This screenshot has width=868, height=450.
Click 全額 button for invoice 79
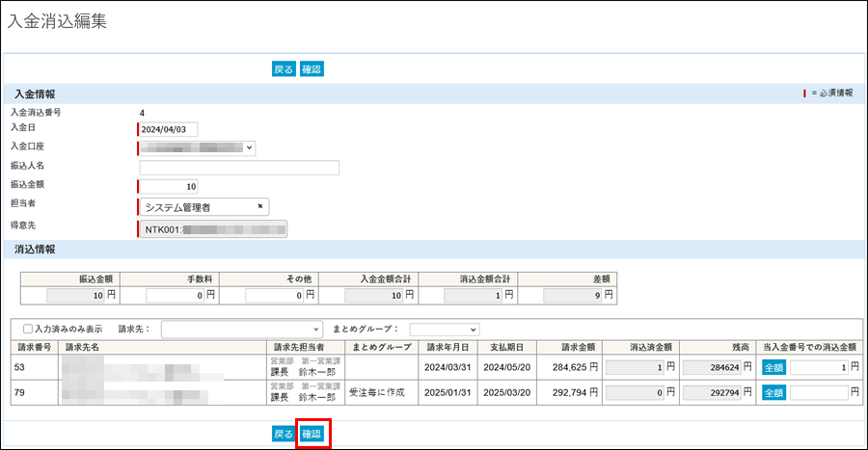(773, 392)
